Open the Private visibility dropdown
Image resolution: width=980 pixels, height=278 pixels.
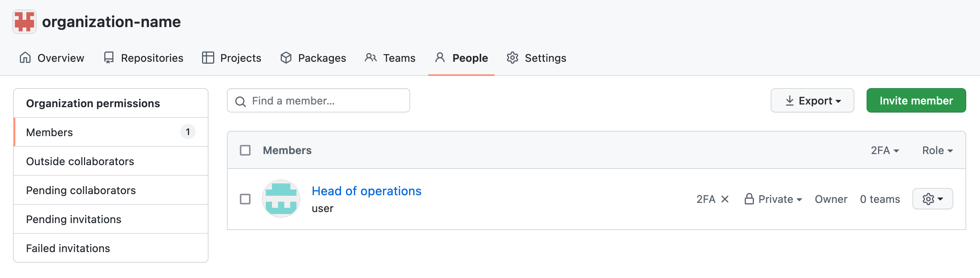point(773,199)
